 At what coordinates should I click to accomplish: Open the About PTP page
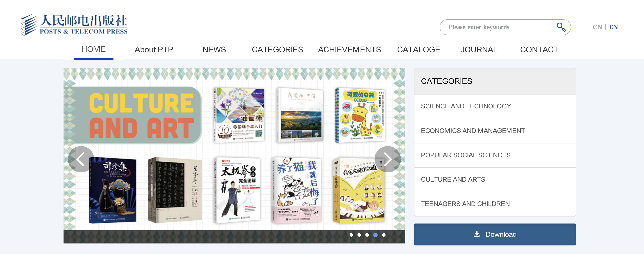154,50
